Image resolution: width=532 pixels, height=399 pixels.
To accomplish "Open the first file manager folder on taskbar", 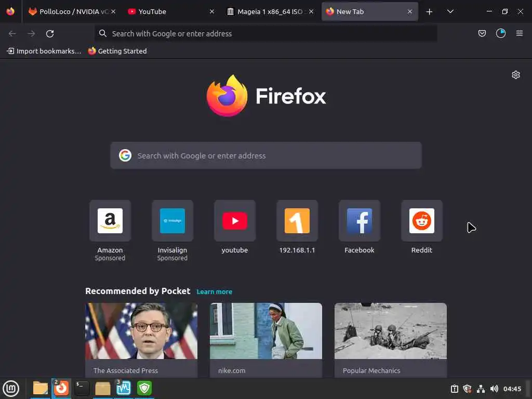I will [x=41, y=388].
